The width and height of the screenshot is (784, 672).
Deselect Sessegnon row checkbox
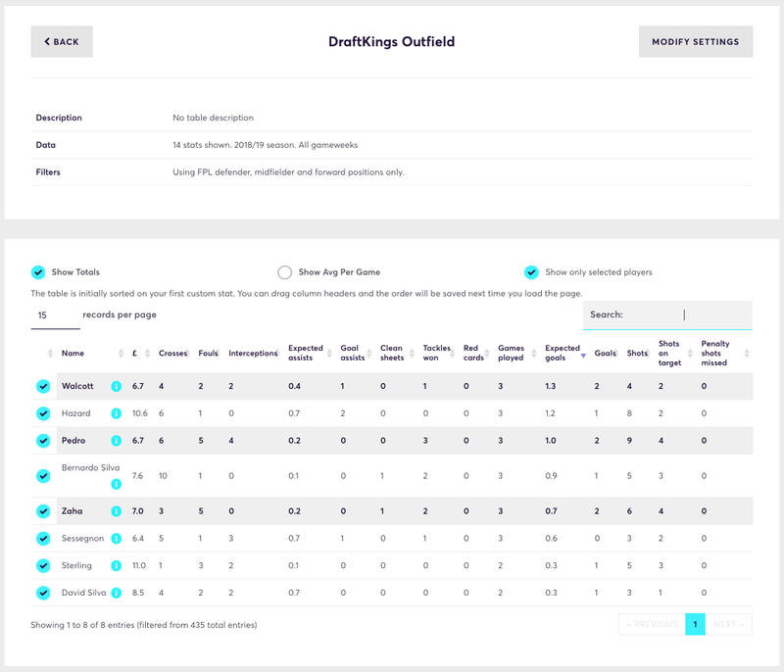[43, 538]
